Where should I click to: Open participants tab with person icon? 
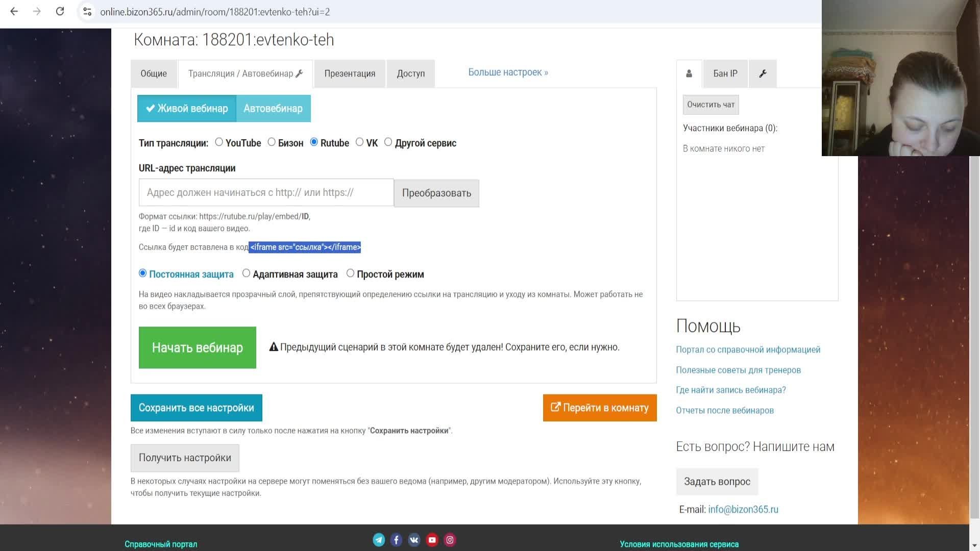pyautogui.click(x=689, y=73)
